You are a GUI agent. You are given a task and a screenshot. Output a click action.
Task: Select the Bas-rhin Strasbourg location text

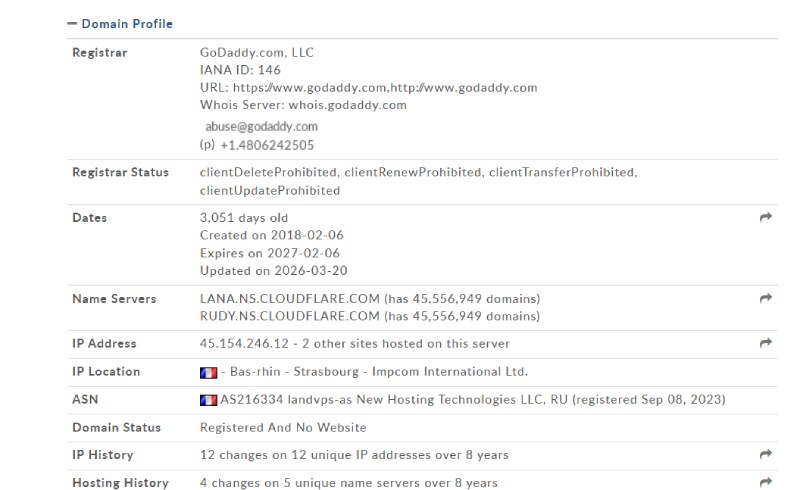pos(294,372)
